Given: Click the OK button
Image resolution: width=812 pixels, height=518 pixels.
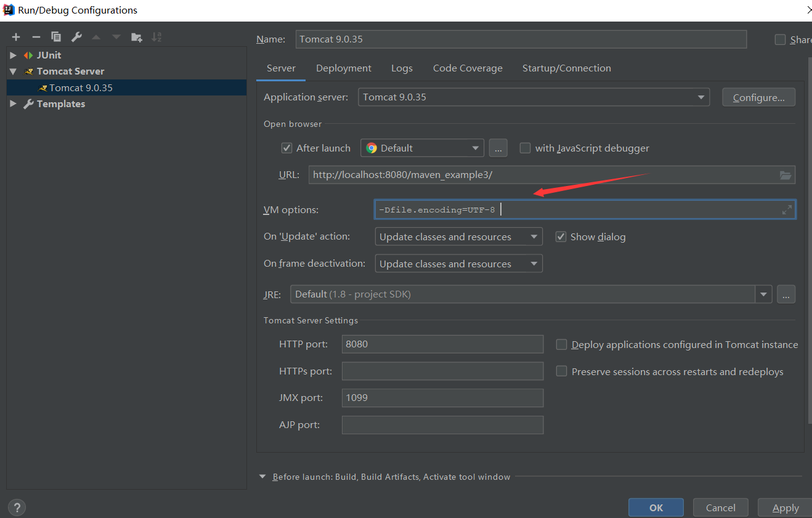Looking at the screenshot, I should 656,508.
